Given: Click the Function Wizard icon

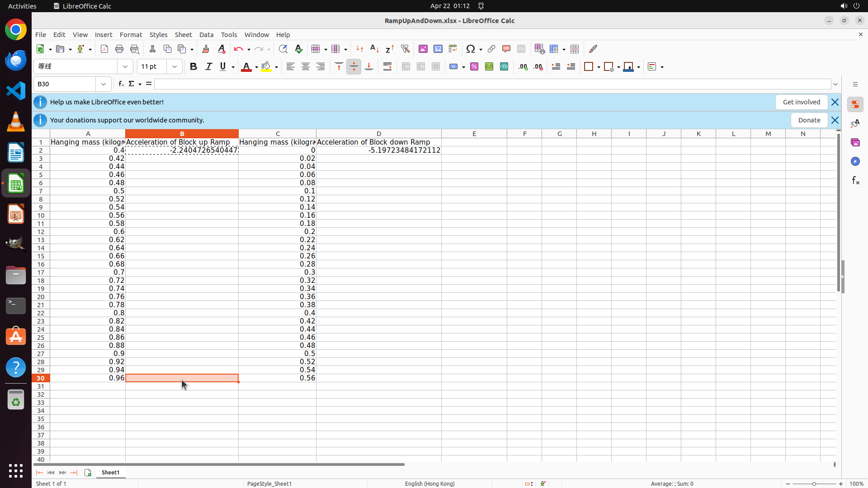Looking at the screenshot, I should click(x=121, y=84).
